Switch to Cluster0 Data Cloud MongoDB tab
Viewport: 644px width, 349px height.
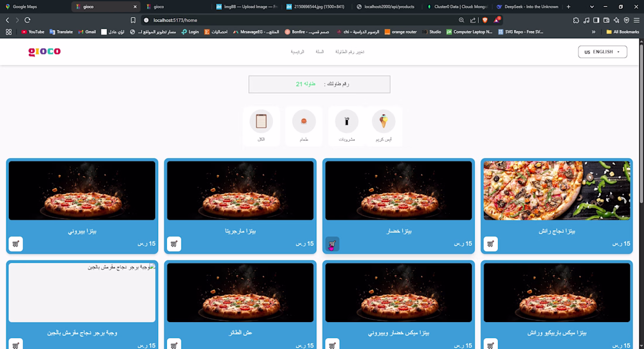[457, 6]
